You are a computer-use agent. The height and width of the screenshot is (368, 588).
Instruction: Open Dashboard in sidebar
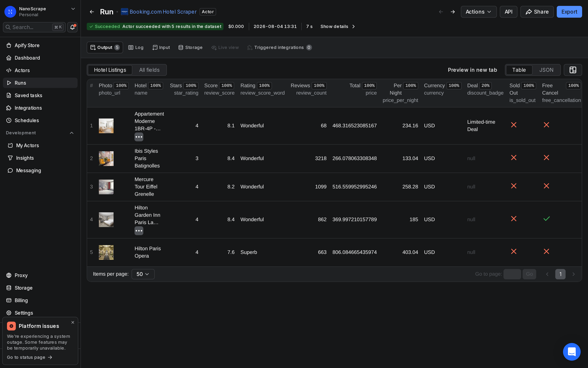(x=40, y=58)
